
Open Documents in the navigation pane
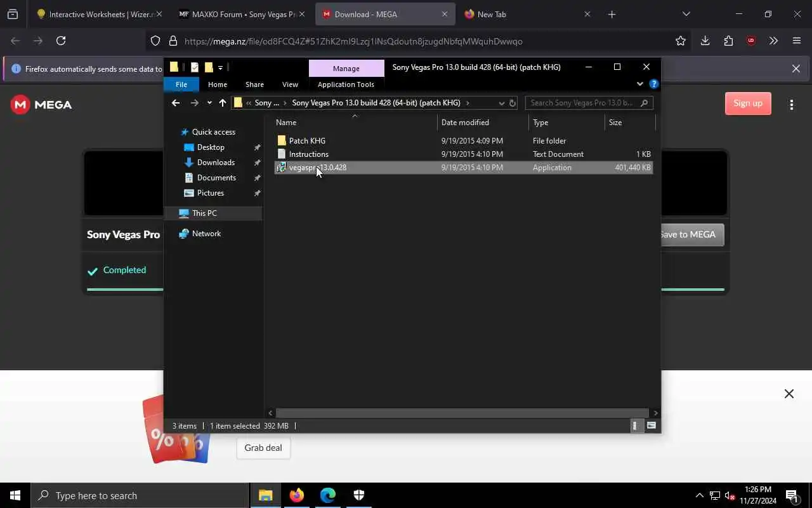point(216,178)
